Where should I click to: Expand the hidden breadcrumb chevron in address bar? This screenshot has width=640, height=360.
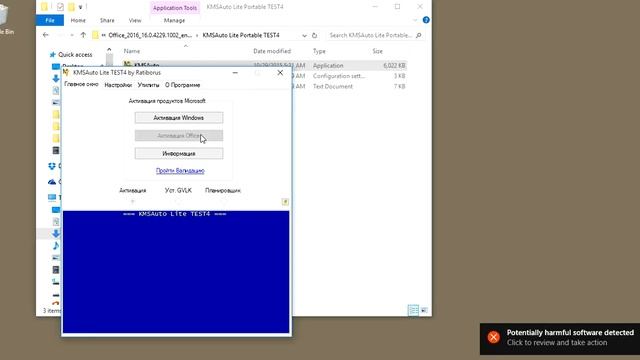(x=104, y=36)
